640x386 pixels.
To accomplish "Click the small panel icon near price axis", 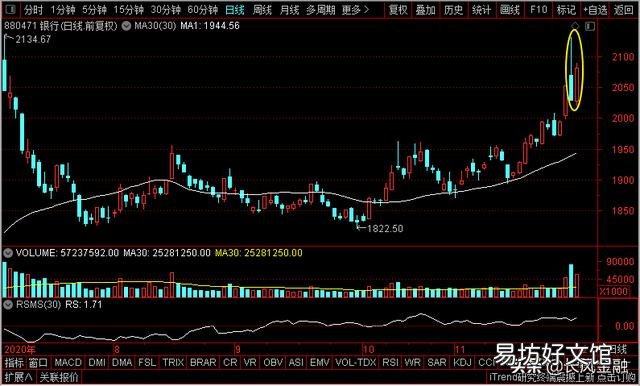I will click(x=590, y=27).
